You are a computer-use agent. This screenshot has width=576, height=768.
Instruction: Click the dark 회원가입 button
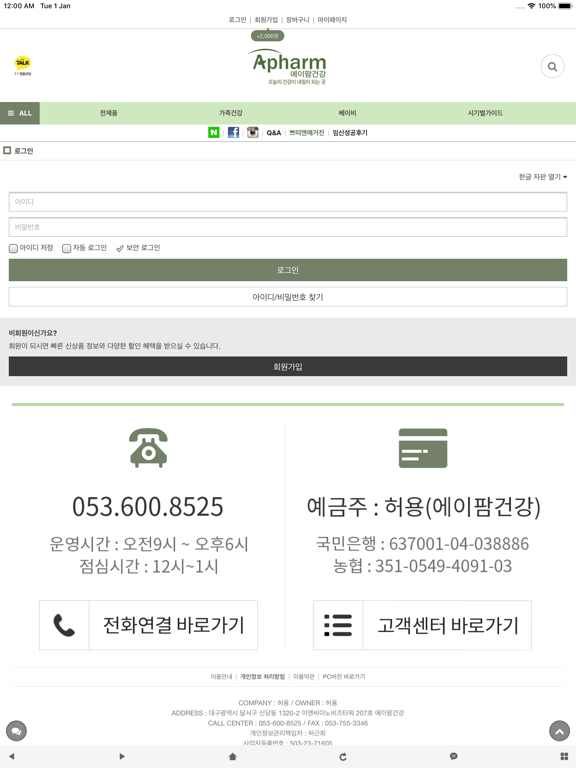288,366
